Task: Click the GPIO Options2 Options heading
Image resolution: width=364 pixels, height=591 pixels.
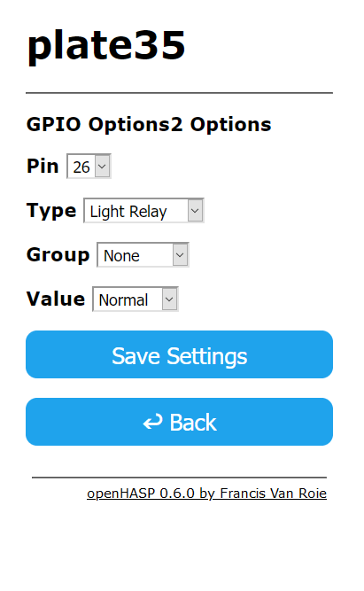Action: click(149, 124)
